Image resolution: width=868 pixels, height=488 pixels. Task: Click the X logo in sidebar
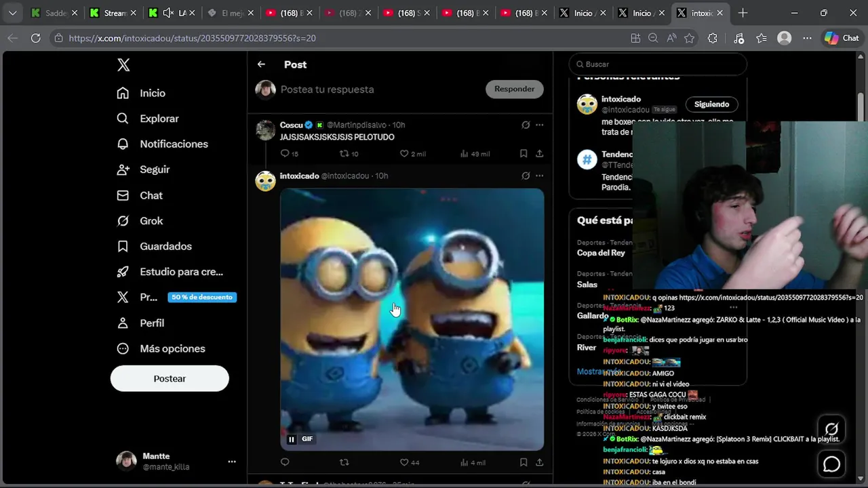[123, 65]
